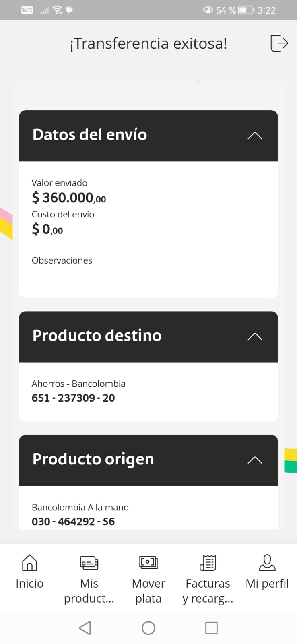Select the destination account number 651-237309-20
The image size is (297, 644).
pos(73,398)
